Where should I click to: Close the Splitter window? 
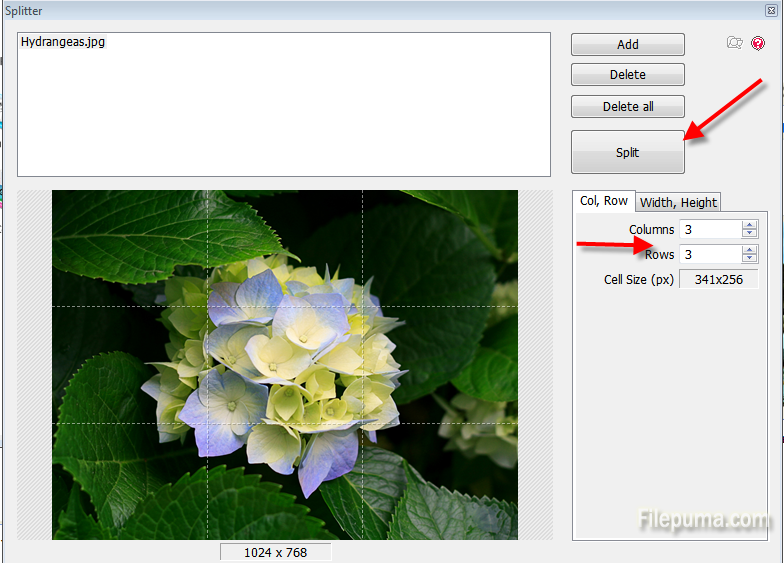771,10
